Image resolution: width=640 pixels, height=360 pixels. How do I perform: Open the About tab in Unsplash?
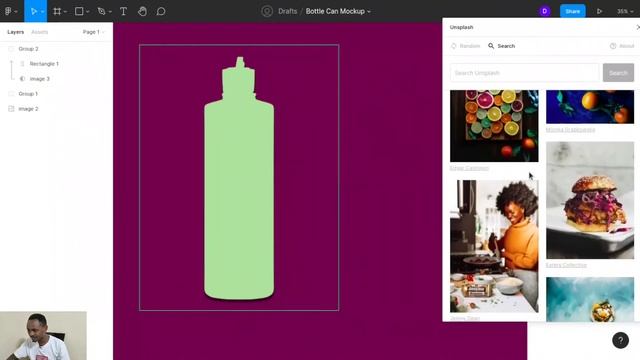622,46
